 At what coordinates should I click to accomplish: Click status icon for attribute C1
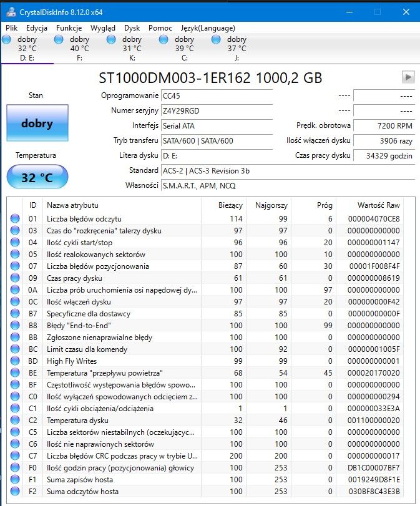(x=15, y=408)
